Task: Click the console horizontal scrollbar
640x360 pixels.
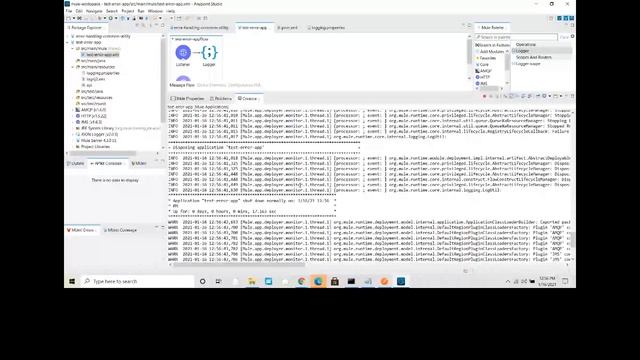Action: pyautogui.click(x=239, y=264)
